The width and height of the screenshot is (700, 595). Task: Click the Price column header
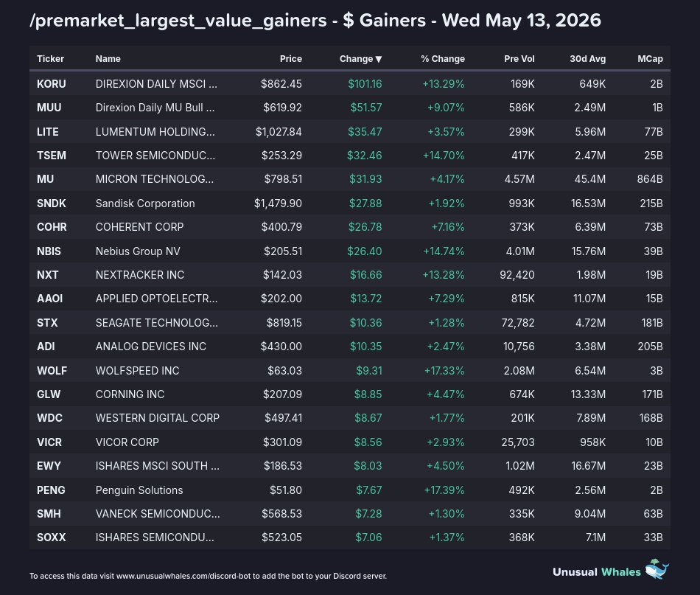pyautogui.click(x=290, y=58)
